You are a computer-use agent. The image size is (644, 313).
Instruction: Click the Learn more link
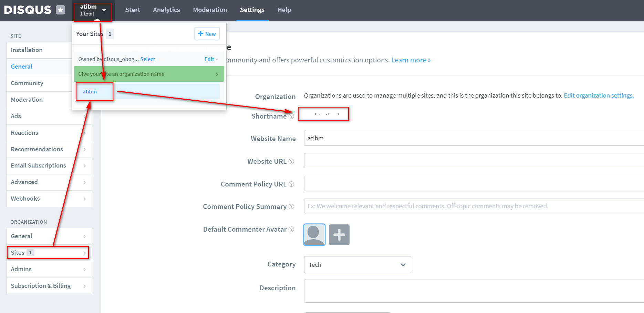(411, 60)
